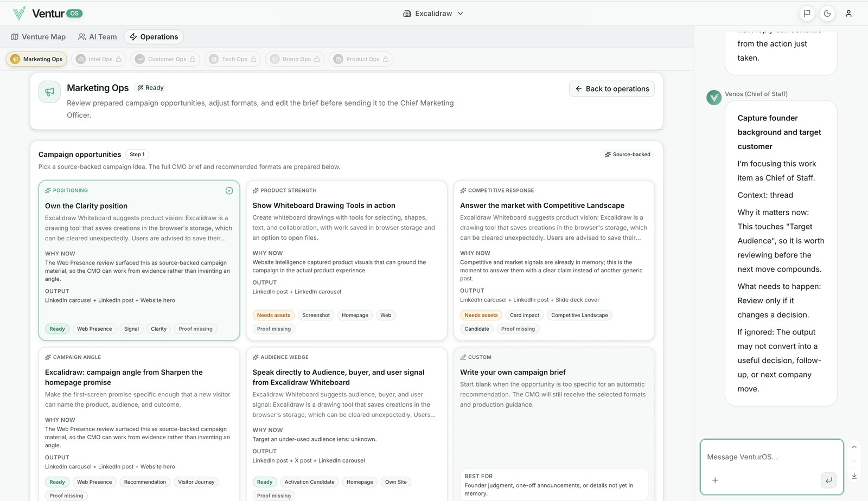
Task: Click the download arrow icon in chat
Action: pyautogui.click(x=854, y=476)
